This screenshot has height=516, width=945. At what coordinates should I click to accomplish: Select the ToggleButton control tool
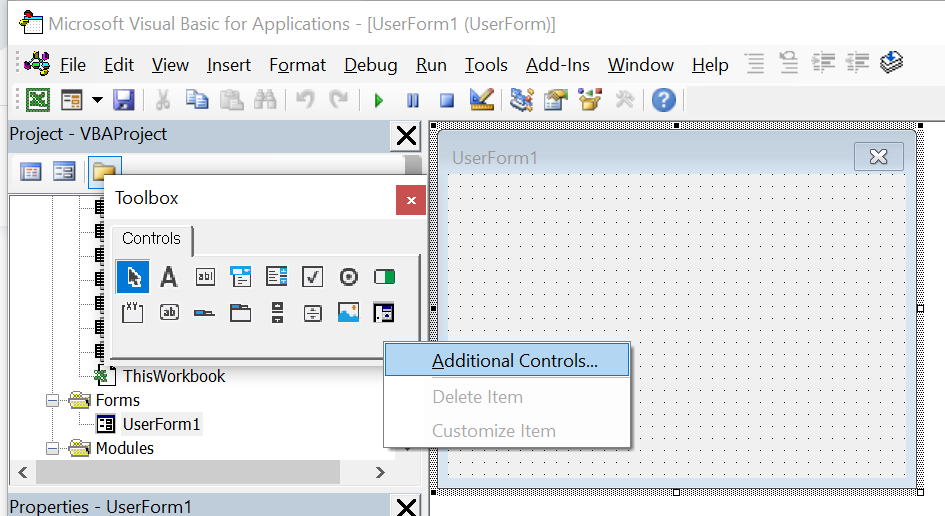point(385,277)
